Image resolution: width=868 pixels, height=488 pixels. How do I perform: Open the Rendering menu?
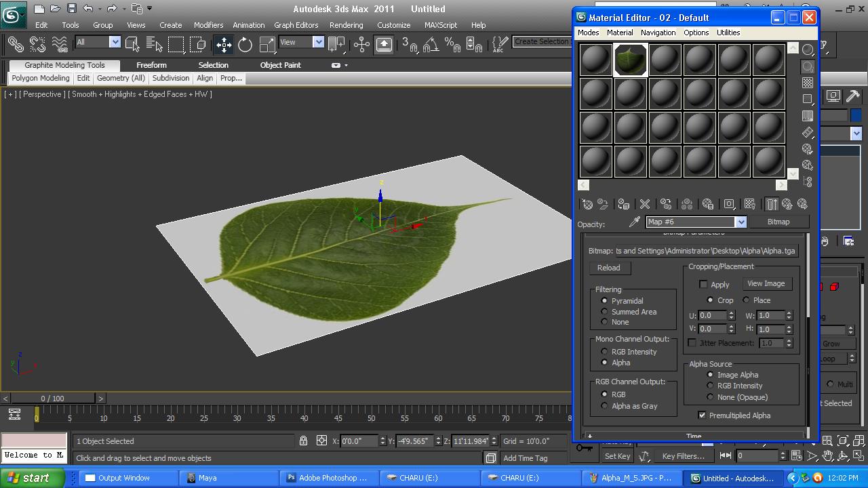click(346, 24)
